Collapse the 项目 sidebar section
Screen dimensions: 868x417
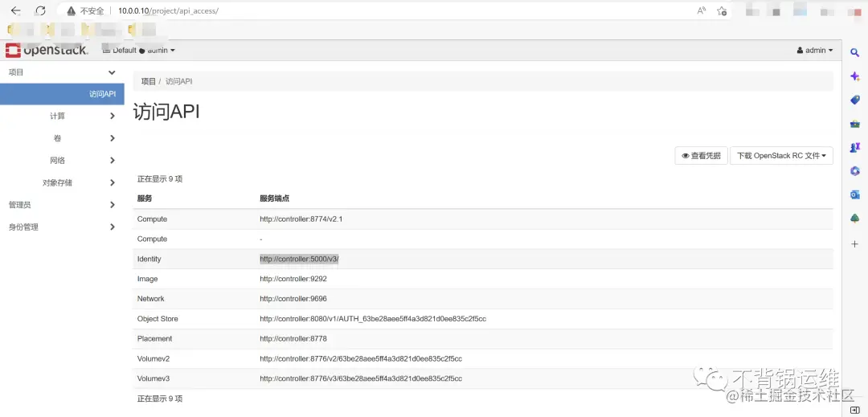point(62,72)
